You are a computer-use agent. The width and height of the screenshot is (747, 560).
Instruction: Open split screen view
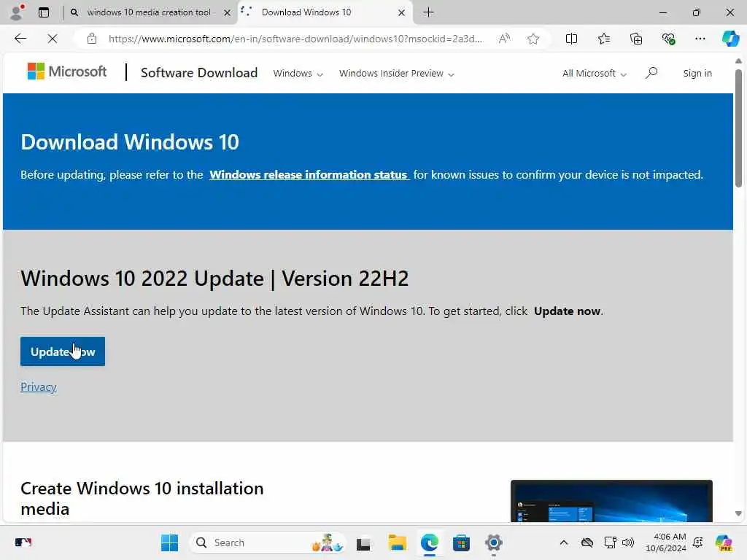tap(571, 39)
